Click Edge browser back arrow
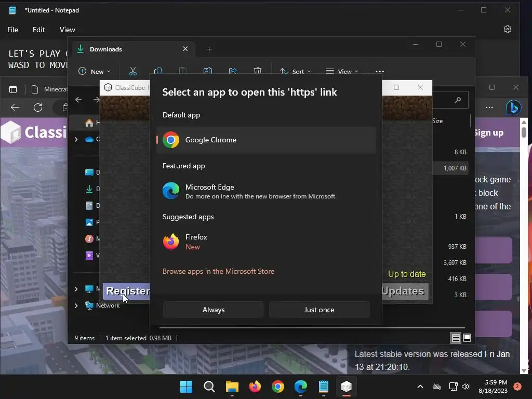 (x=15, y=108)
